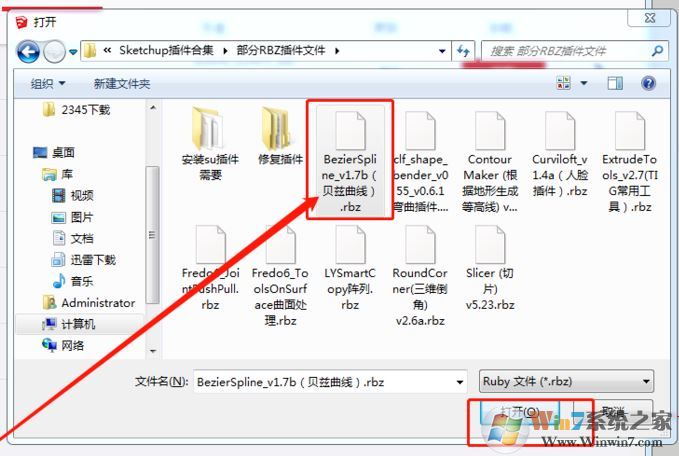Open 文档 library in sidebar

pyautogui.click(x=72, y=238)
